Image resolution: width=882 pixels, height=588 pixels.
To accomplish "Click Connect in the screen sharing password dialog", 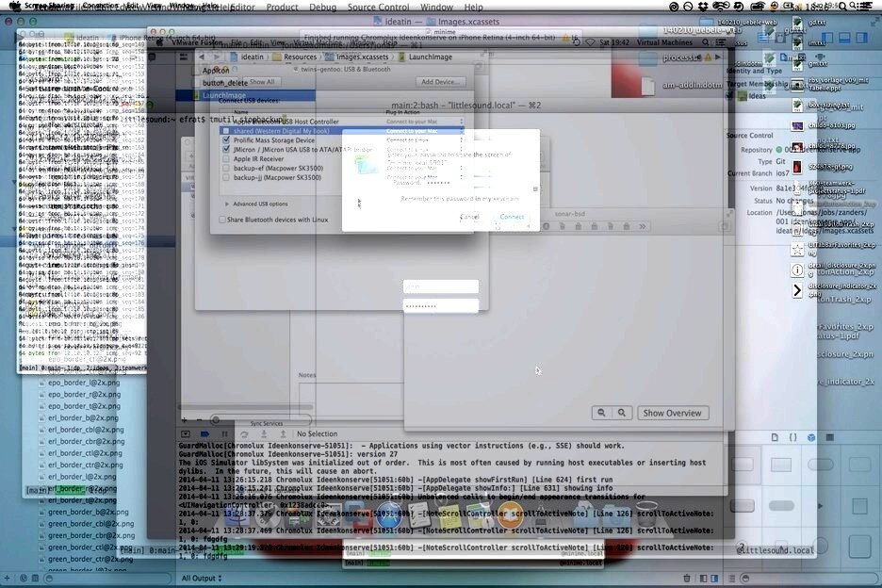I will pos(512,217).
